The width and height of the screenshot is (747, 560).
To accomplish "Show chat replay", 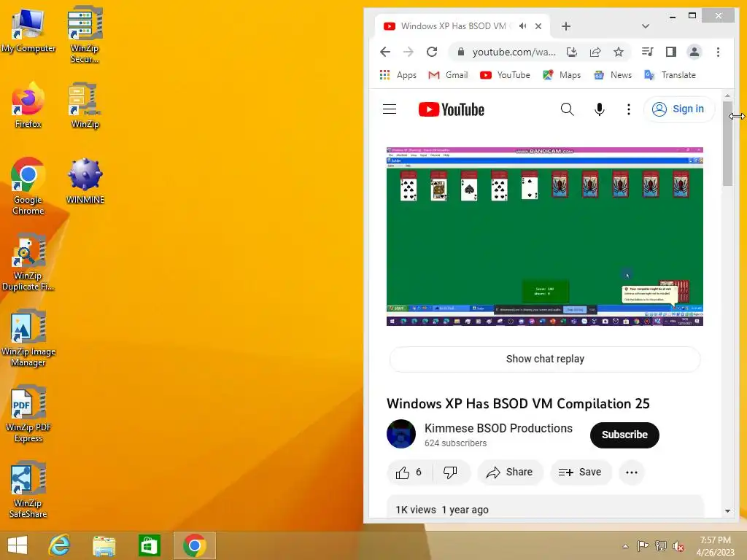I will tap(545, 359).
